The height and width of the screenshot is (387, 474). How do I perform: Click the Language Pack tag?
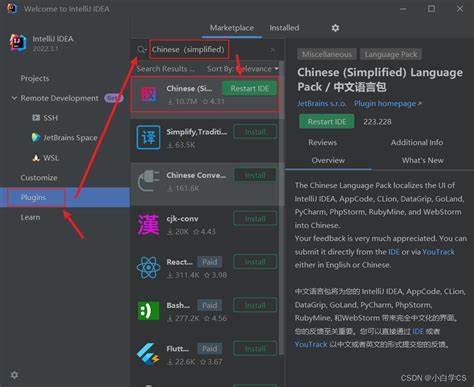[x=391, y=54]
